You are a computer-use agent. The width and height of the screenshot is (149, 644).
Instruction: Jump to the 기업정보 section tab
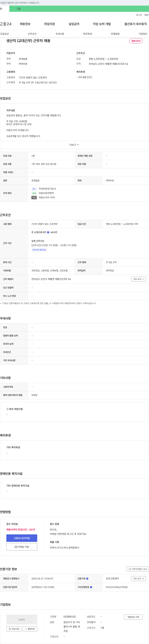click(143, 34)
